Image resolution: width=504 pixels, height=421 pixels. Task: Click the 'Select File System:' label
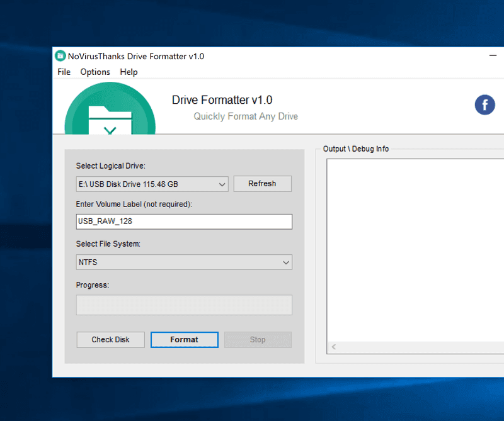point(108,244)
